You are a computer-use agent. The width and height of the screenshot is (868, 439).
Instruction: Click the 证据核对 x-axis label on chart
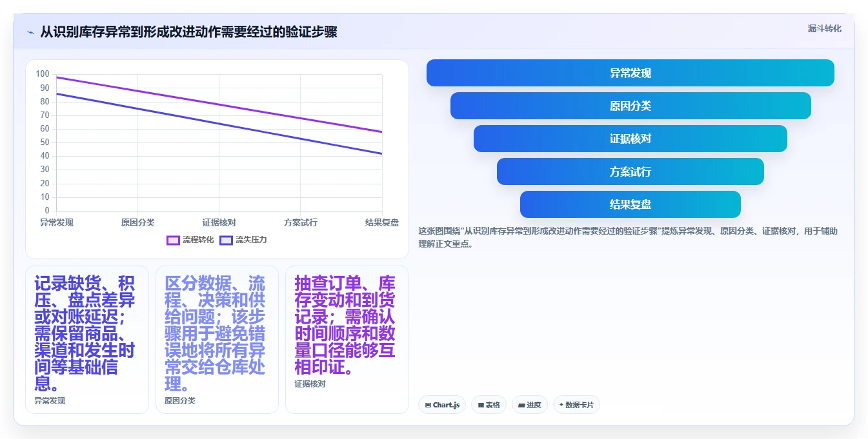[219, 222]
